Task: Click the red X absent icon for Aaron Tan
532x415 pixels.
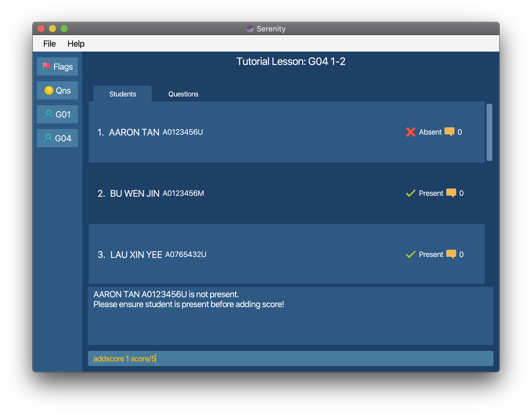Action: 411,132
